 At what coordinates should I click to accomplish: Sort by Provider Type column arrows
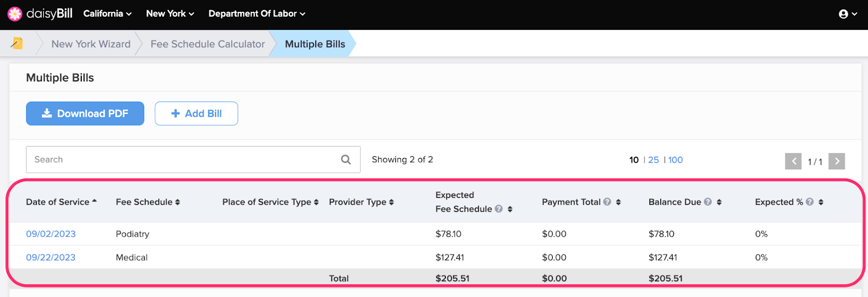click(391, 202)
